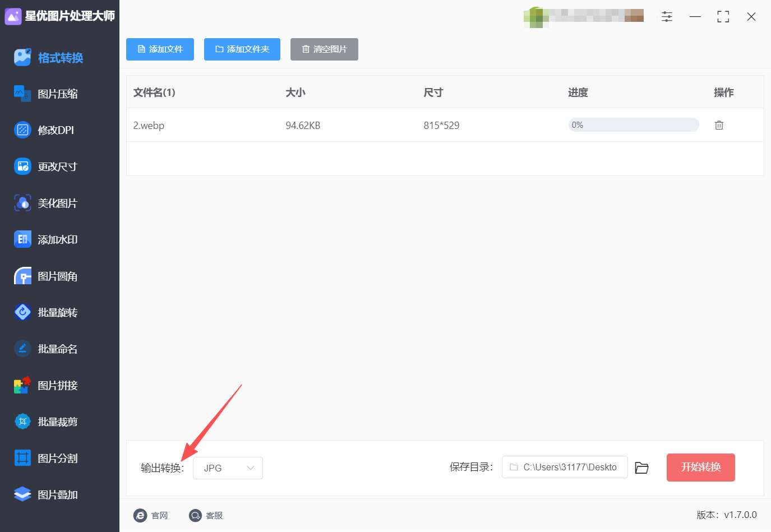771x532 pixels.
Task: Click the 图片分割 sidebar icon
Action: coord(22,458)
